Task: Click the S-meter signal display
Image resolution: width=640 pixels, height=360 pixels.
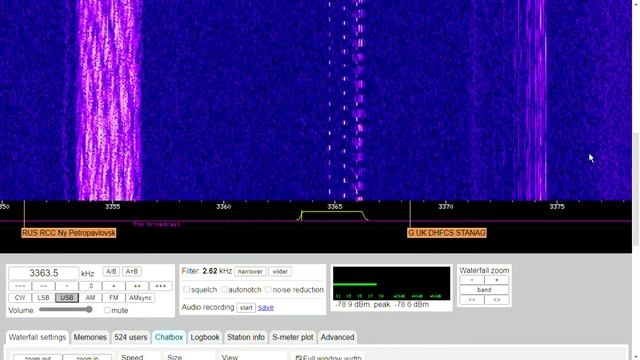Action: point(391,284)
